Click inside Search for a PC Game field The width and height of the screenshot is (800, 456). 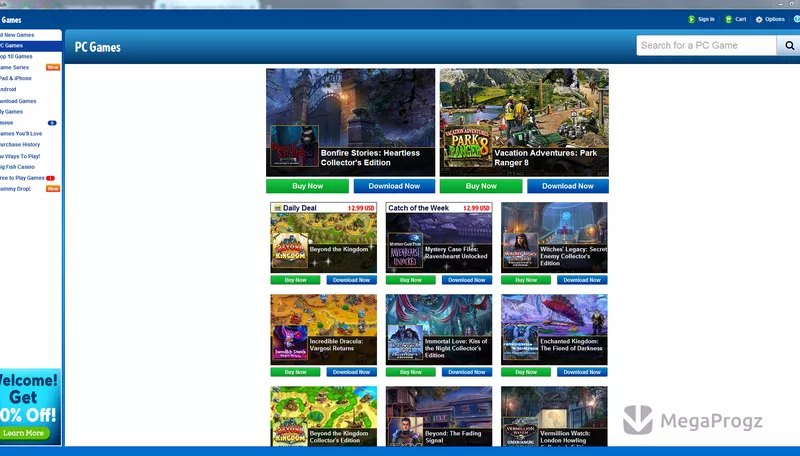tap(707, 45)
